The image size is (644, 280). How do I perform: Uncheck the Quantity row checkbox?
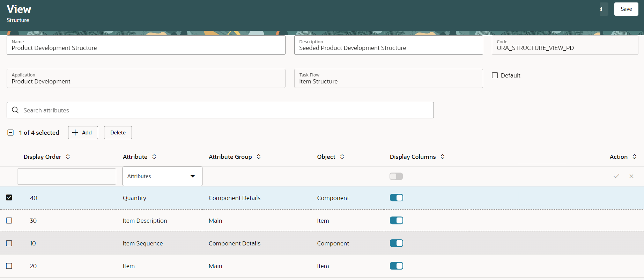click(x=9, y=198)
